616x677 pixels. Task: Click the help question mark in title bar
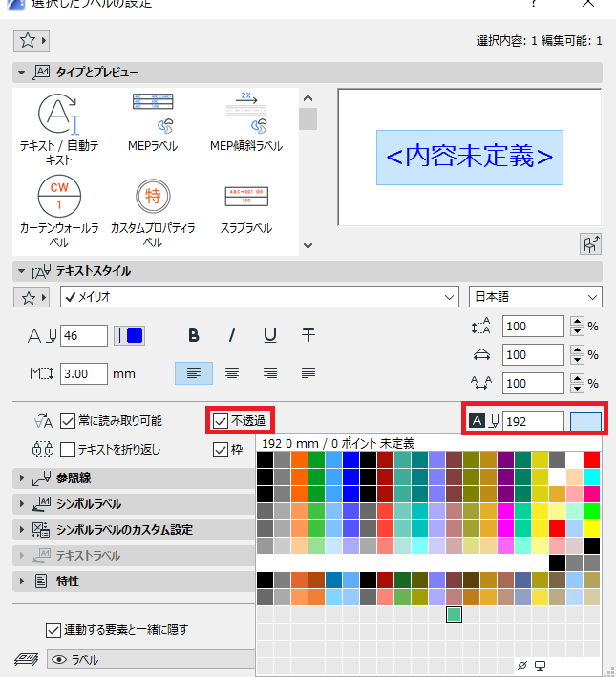(534, 4)
